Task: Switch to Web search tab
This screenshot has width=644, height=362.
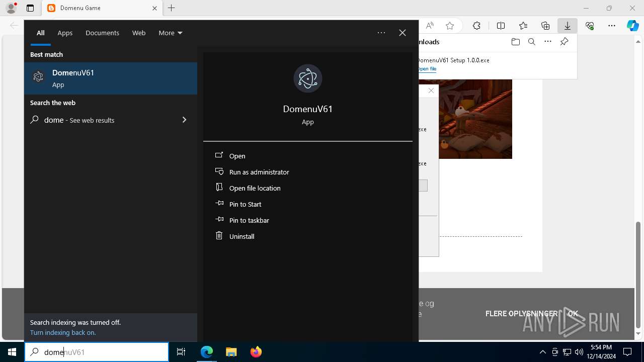Action: [139, 33]
